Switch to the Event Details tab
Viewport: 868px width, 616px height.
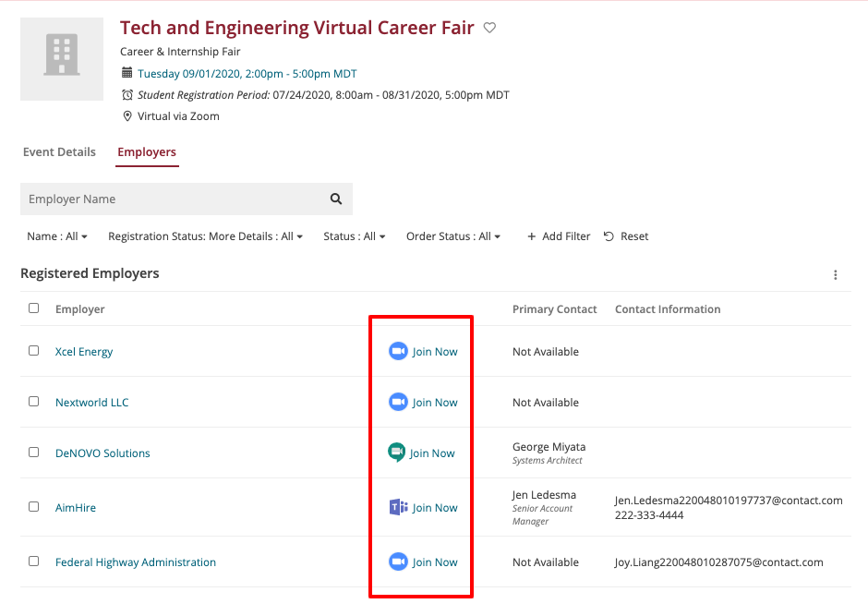click(59, 152)
